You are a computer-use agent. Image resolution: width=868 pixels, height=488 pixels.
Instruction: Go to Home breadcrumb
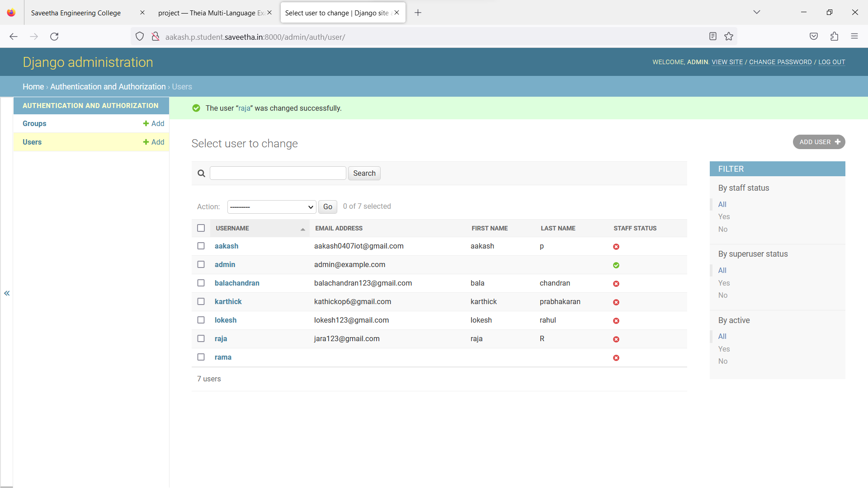click(x=33, y=87)
